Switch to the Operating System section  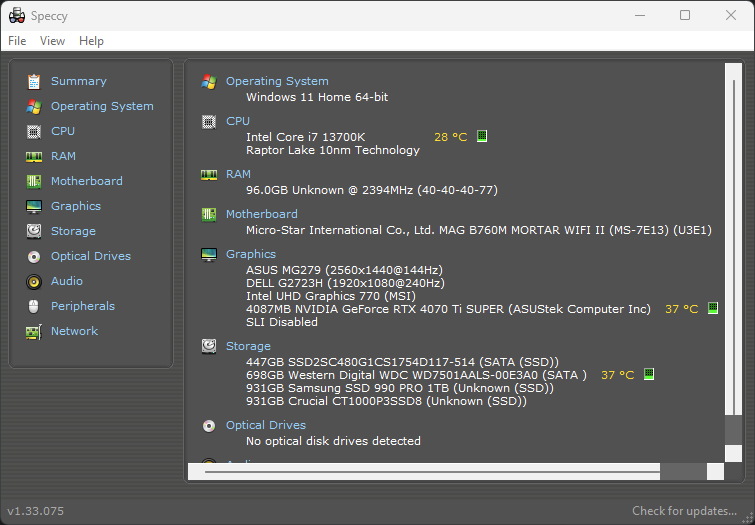coord(102,106)
